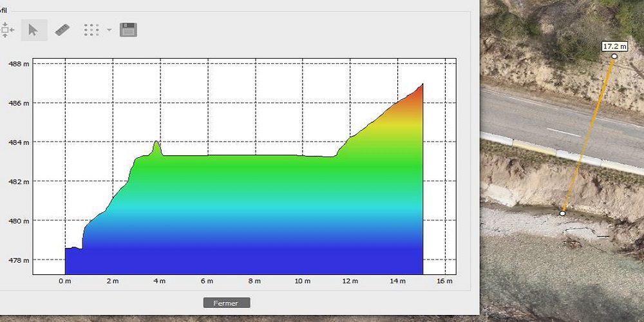
Task: Click the lower white endpoint near the riverbank
Action: click(x=562, y=213)
